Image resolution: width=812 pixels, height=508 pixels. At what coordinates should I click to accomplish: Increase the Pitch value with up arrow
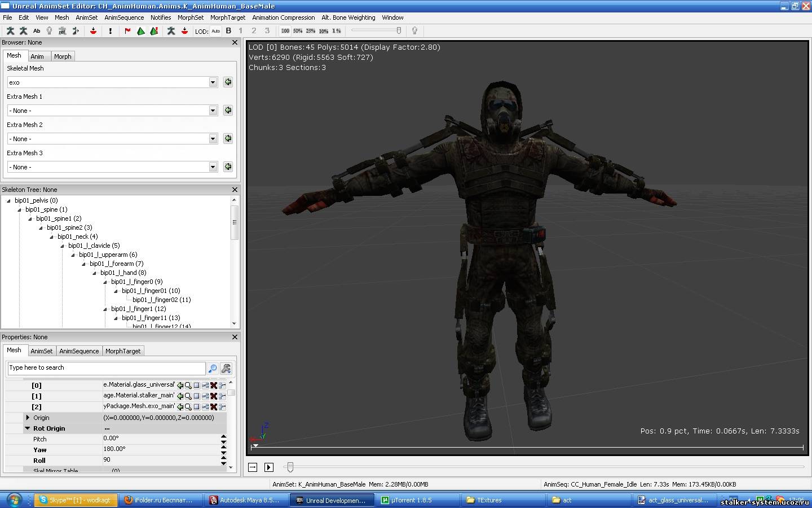click(x=223, y=436)
